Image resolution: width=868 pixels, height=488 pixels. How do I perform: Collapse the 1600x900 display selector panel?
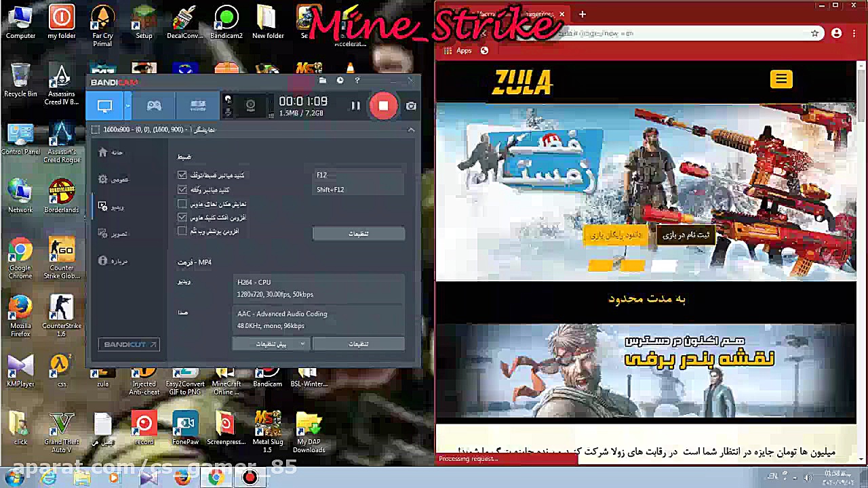411,129
